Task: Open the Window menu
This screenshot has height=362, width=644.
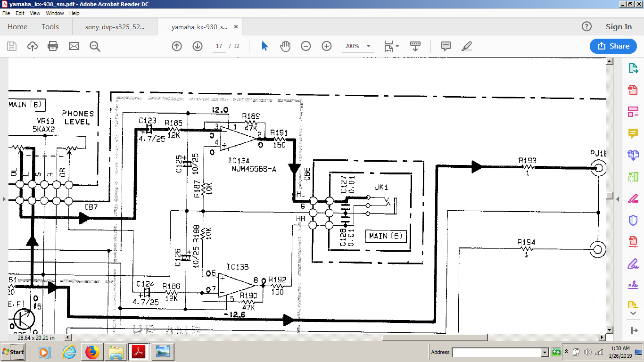Action: point(55,13)
